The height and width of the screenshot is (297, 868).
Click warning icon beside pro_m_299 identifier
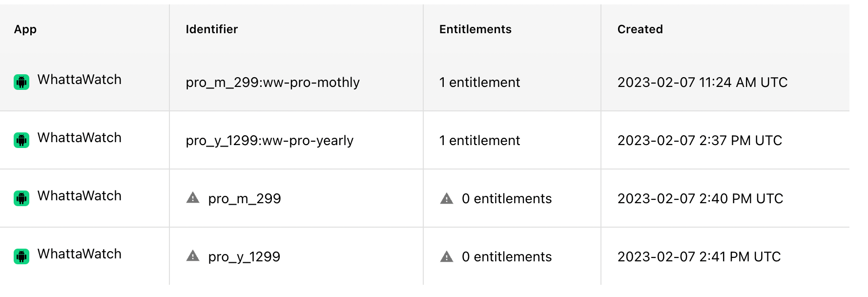[193, 198]
